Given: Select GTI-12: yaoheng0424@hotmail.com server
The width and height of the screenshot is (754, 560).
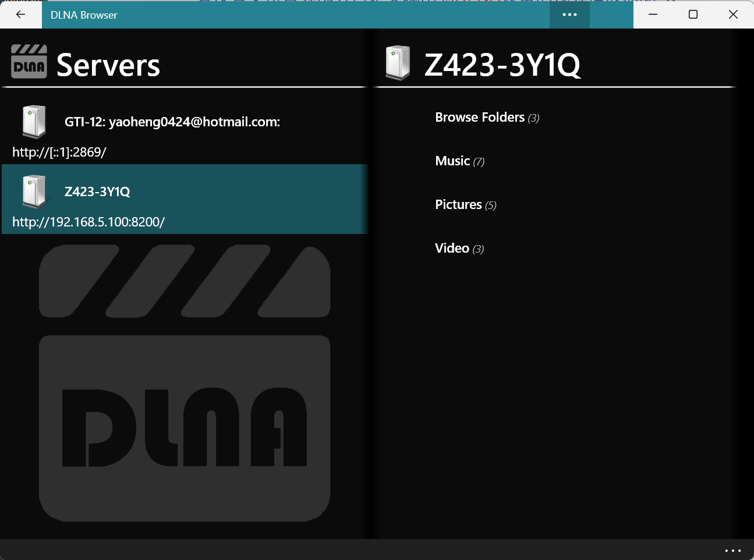Looking at the screenshot, I should pos(172,122).
